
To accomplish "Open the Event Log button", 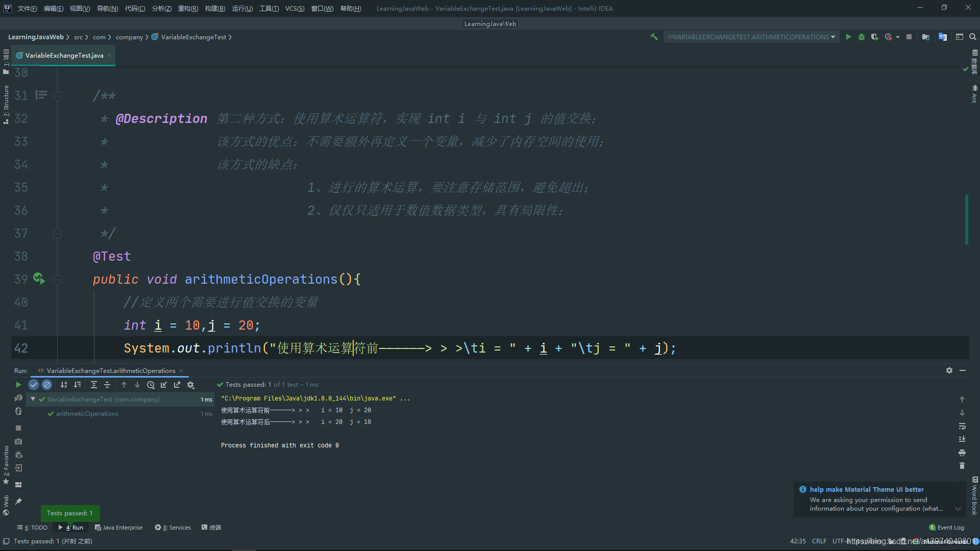I will pyautogui.click(x=947, y=528).
